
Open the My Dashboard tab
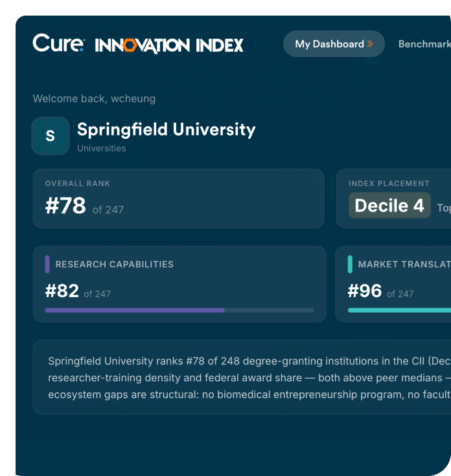pos(329,44)
